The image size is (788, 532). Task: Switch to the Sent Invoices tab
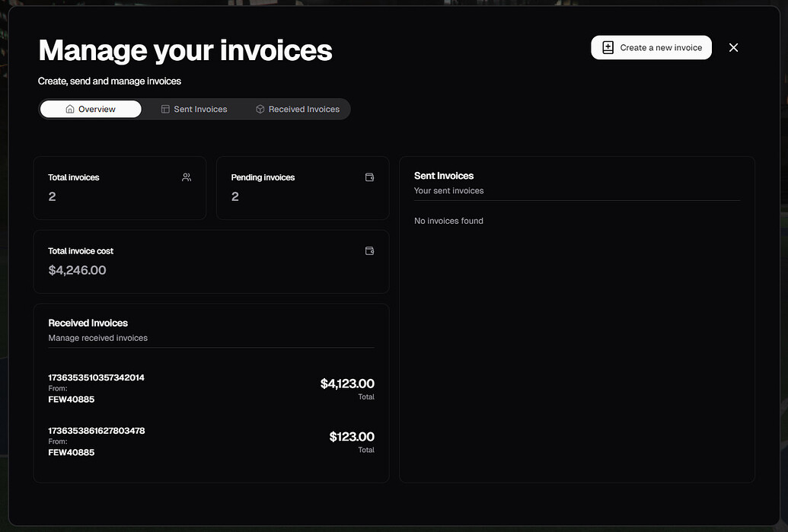(194, 108)
